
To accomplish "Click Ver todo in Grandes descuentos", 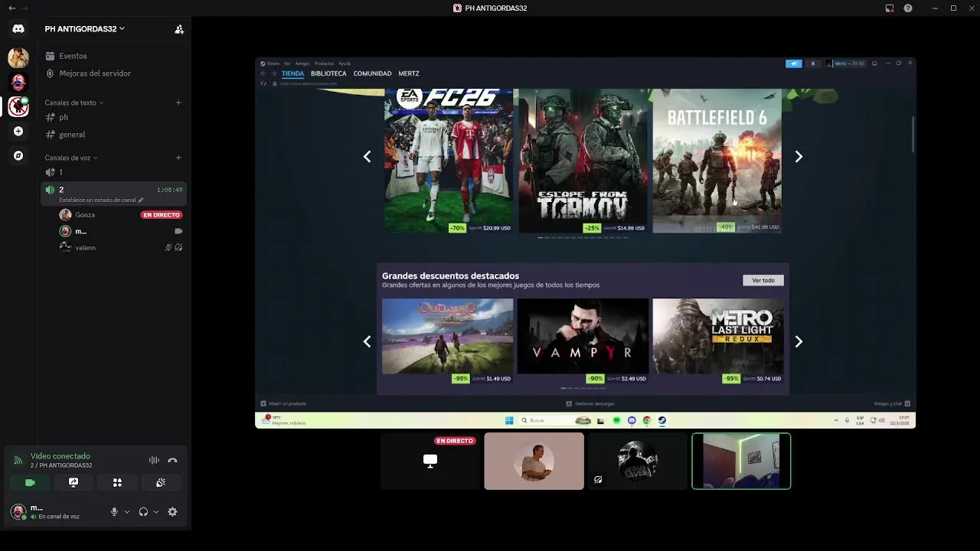I will pos(763,280).
